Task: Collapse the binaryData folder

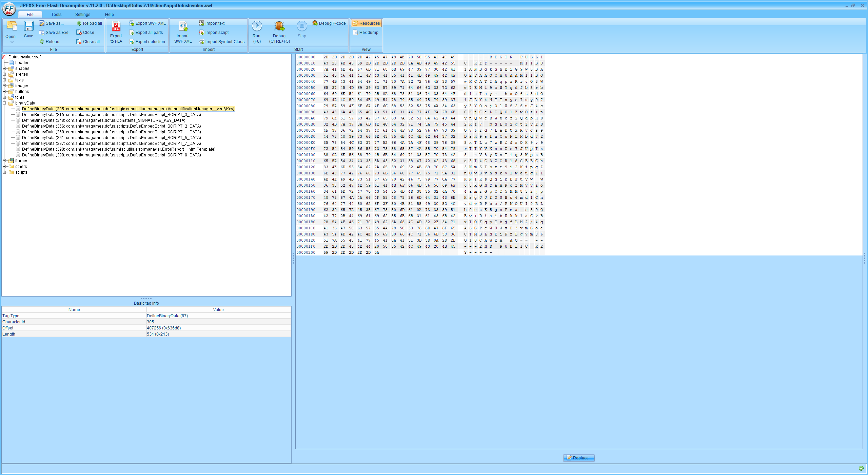Action: coord(4,103)
